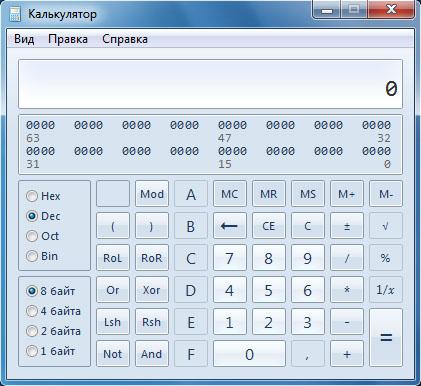Viewport: 421px width, 386px height.
Task: Click the digit 2 key
Action: (269, 322)
